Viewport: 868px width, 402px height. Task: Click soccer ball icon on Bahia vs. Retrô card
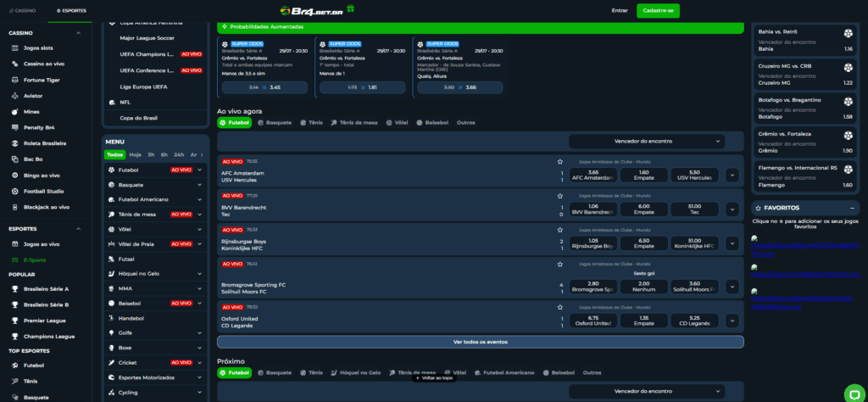[x=848, y=33]
